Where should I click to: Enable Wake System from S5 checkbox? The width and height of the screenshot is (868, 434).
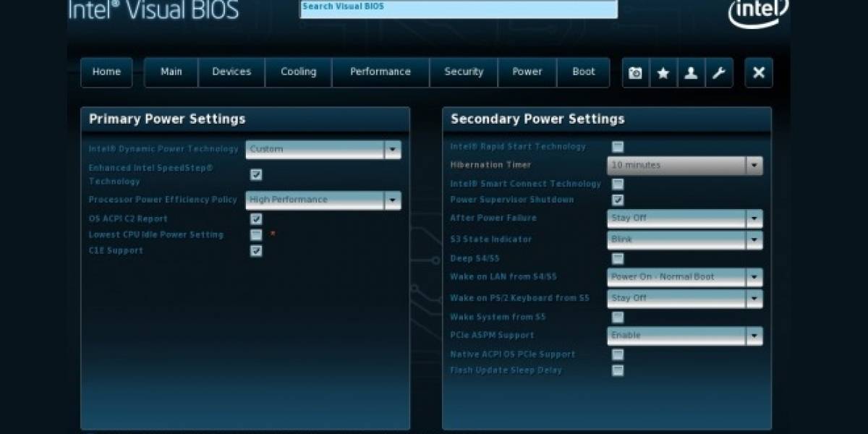click(618, 318)
